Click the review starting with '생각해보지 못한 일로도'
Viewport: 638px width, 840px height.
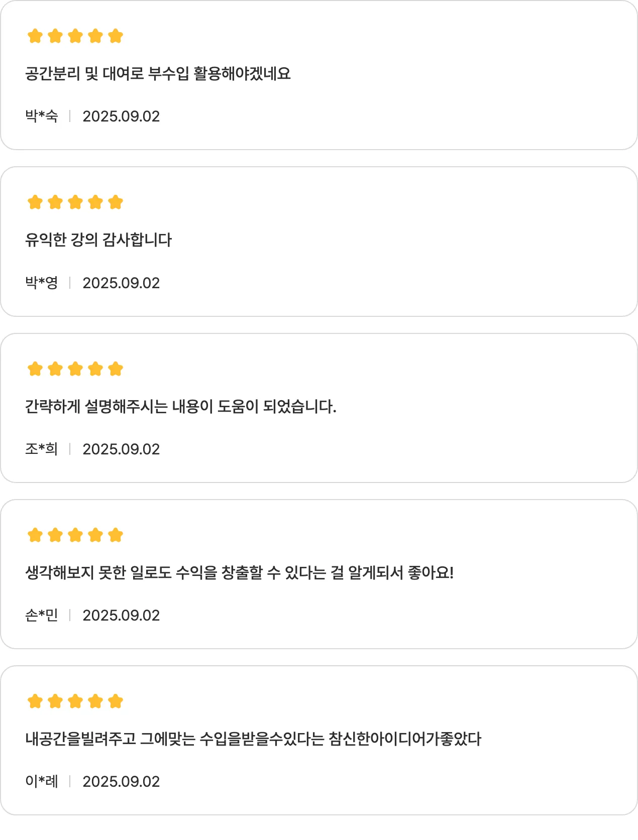pos(239,572)
